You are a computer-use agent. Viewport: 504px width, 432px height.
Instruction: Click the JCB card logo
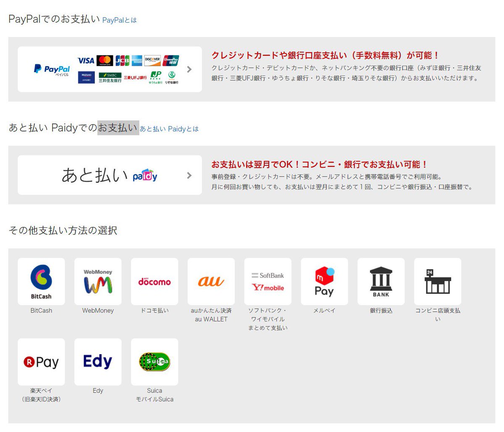point(122,61)
